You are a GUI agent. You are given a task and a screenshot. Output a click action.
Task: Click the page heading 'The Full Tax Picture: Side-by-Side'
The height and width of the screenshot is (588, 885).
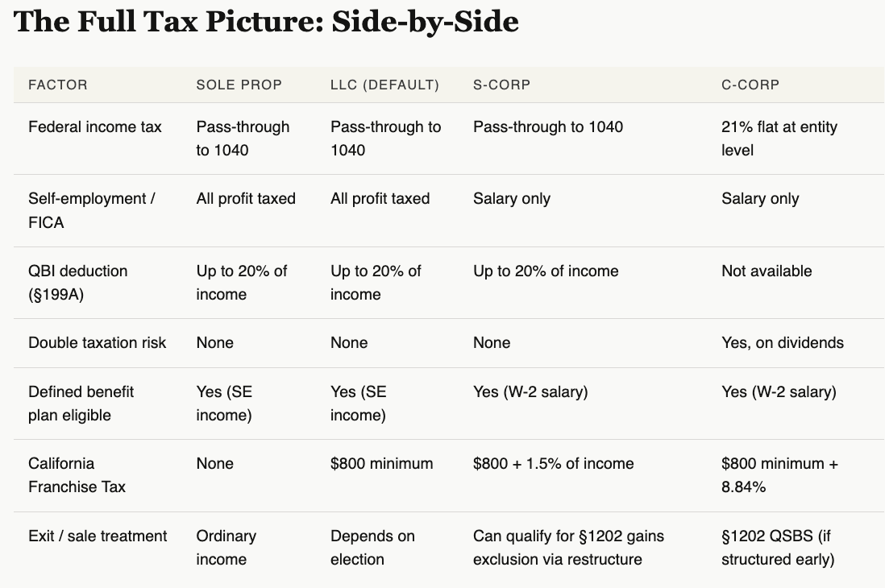pyautogui.click(x=266, y=22)
